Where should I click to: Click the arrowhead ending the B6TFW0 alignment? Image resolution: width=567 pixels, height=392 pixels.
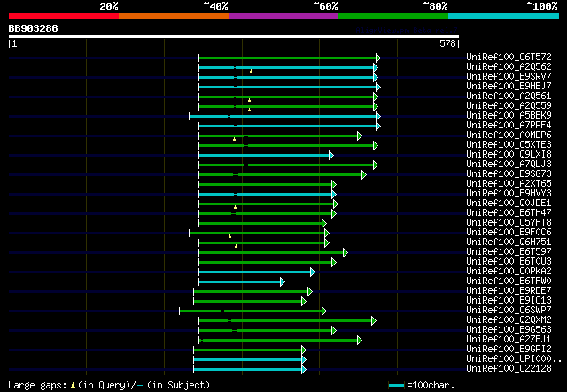click(283, 281)
